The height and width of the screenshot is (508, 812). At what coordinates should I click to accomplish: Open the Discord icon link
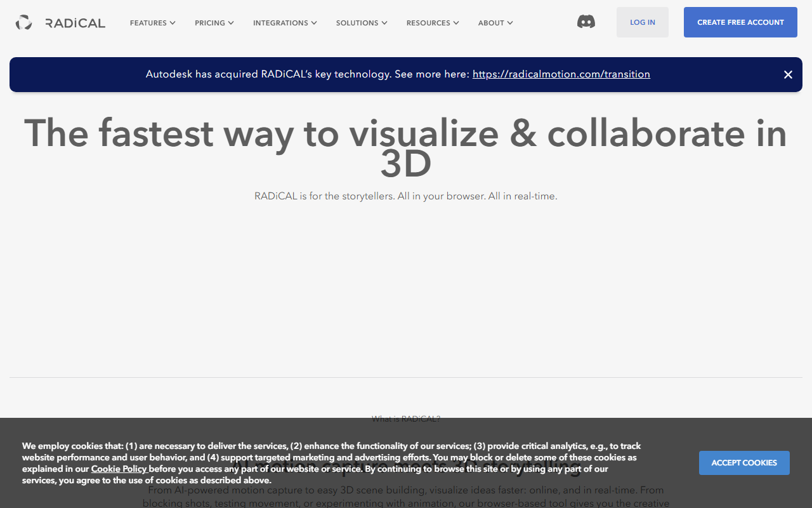pos(586,22)
